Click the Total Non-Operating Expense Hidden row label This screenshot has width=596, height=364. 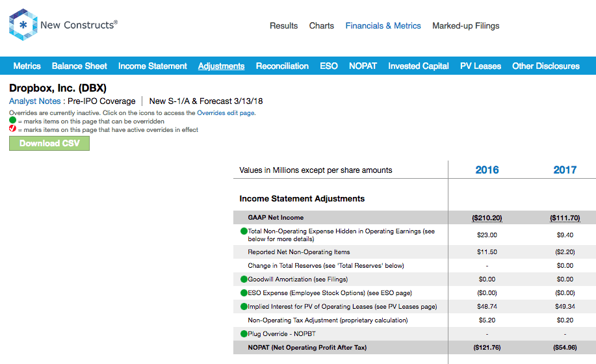click(x=341, y=235)
